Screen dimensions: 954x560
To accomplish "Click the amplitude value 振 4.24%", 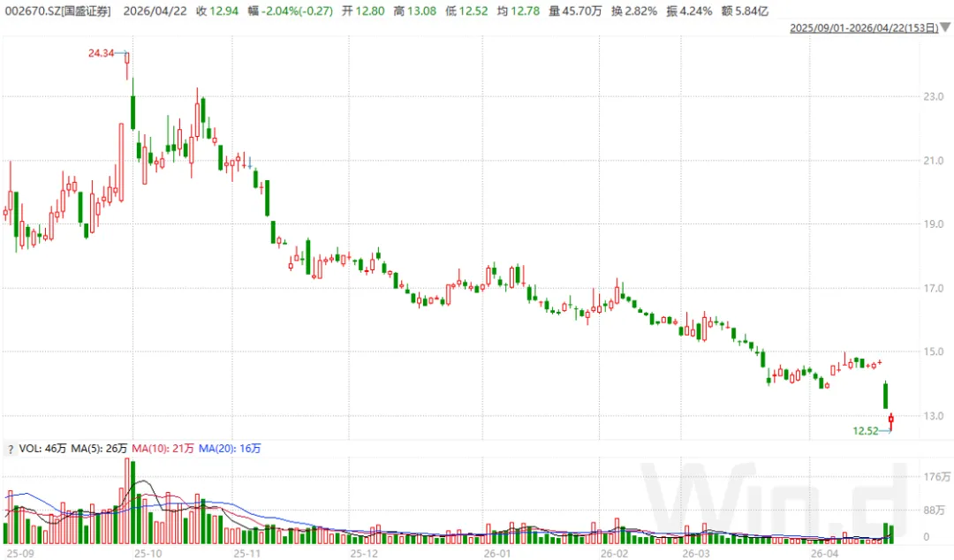I will point(689,11).
